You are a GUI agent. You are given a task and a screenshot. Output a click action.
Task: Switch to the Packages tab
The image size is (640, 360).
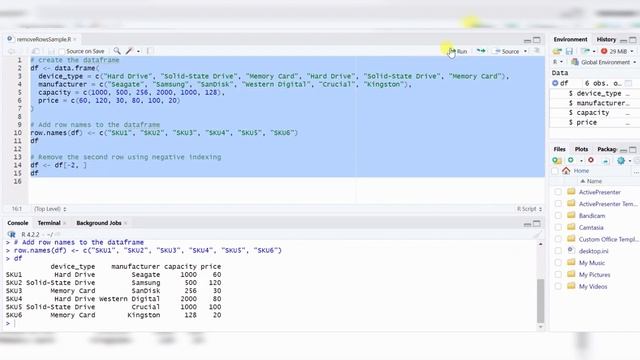click(607, 149)
